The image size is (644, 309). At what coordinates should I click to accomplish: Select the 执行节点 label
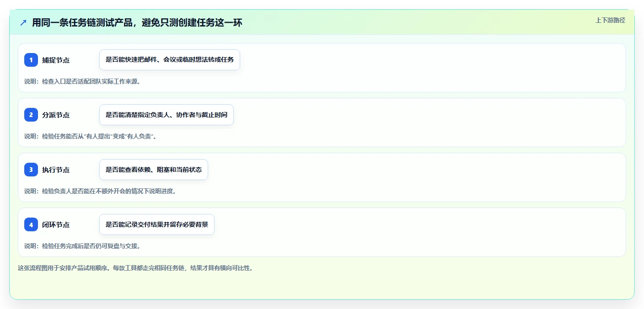point(56,170)
